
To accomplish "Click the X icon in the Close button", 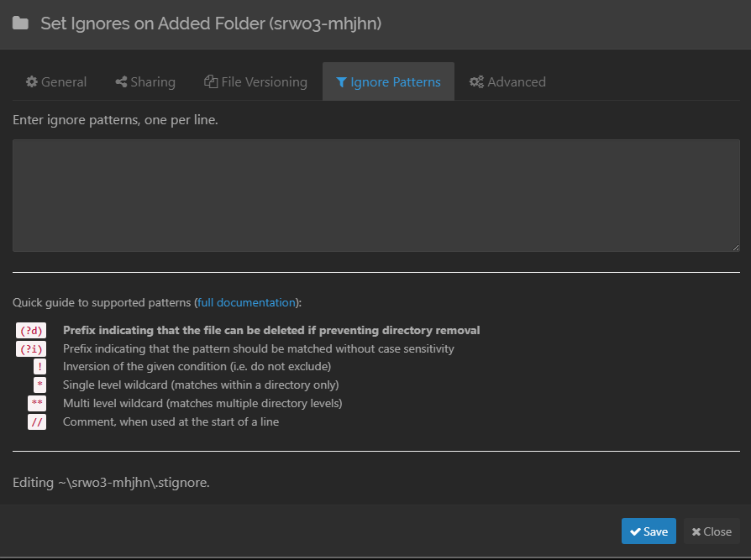I will 696,531.
